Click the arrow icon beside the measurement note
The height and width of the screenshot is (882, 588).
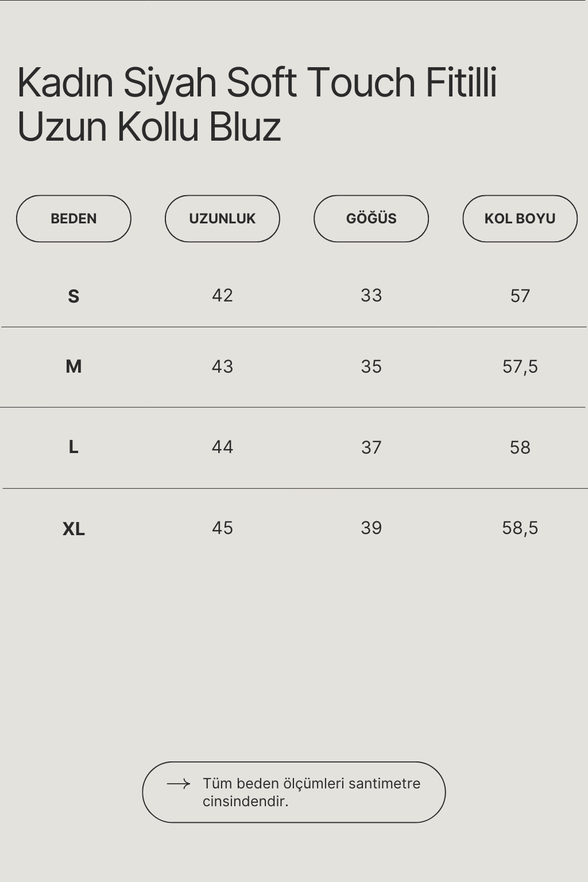point(178,784)
